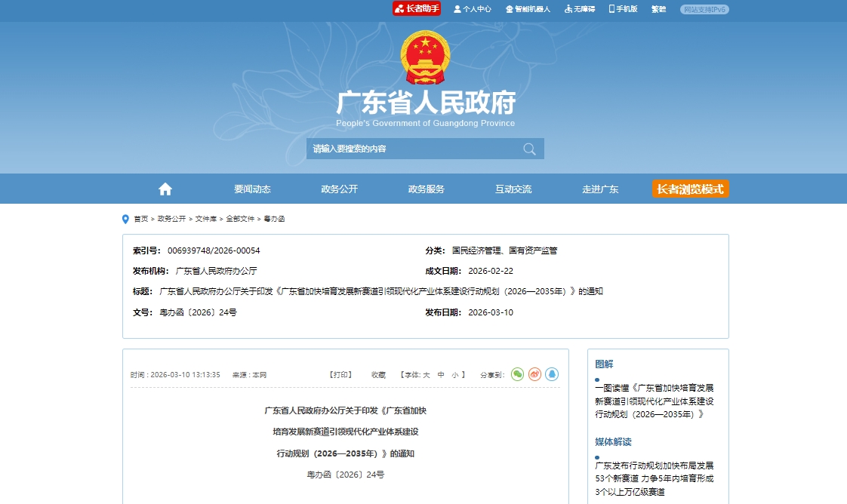The image size is (847, 504).
Task: Open 智能机器人 chatbot
Action: click(528, 9)
